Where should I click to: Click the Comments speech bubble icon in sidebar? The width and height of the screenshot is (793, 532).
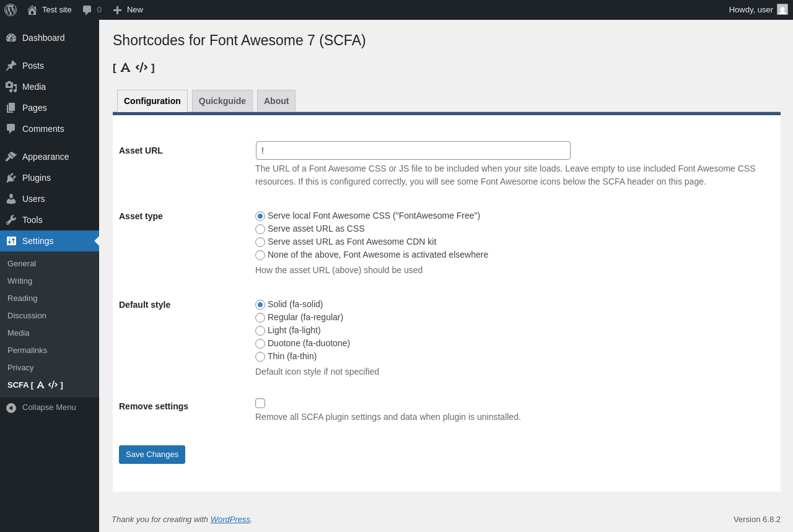coord(11,129)
